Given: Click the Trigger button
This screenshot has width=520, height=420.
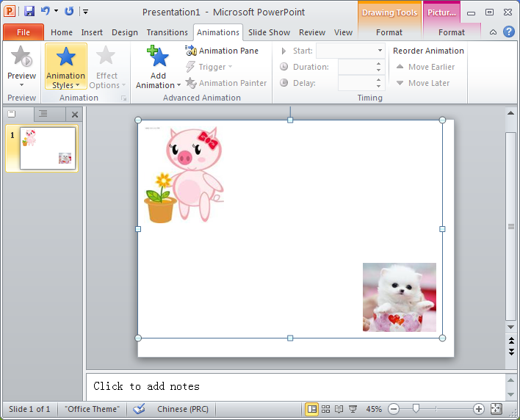Looking at the screenshot, I should click(209, 67).
